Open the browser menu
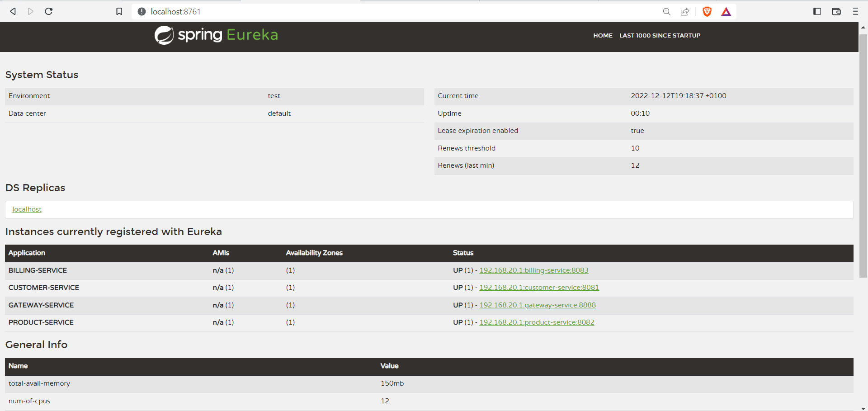The height and width of the screenshot is (411, 868). (855, 11)
